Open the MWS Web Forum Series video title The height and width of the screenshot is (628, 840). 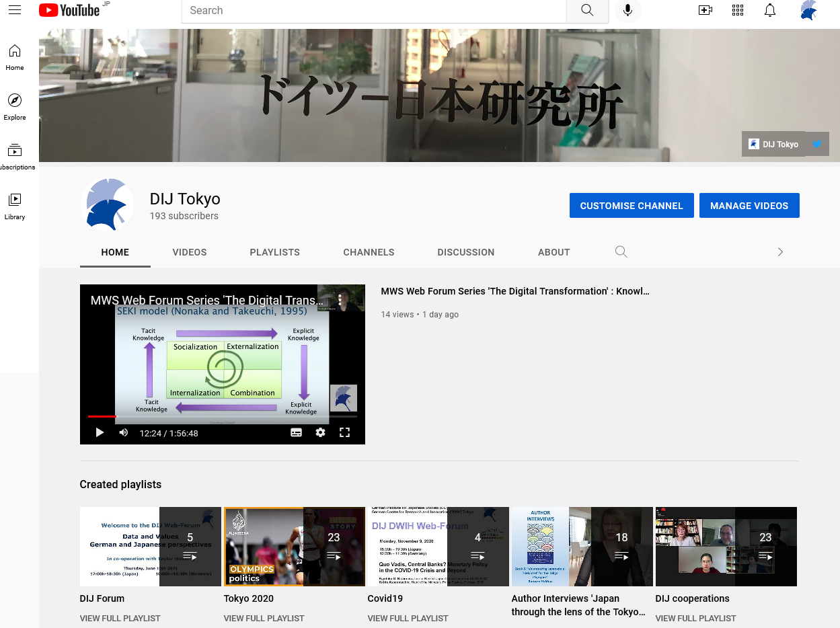click(515, 291)
